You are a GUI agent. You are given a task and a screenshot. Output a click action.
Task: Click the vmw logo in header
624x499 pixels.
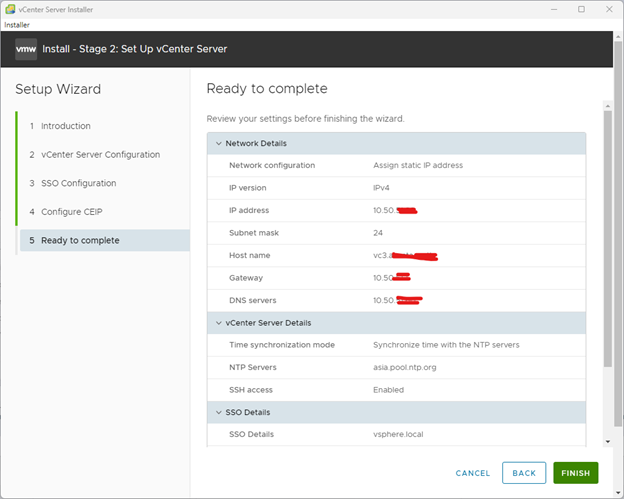[26, 49]
